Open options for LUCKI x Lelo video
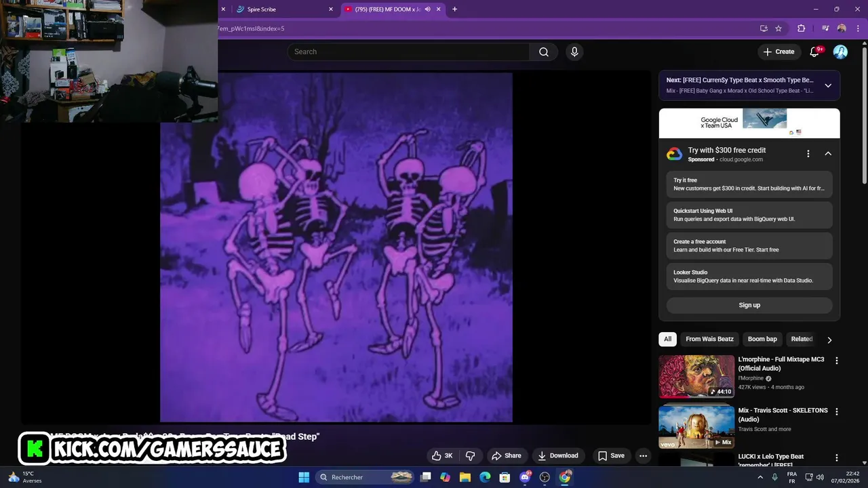 pos(836,457)
